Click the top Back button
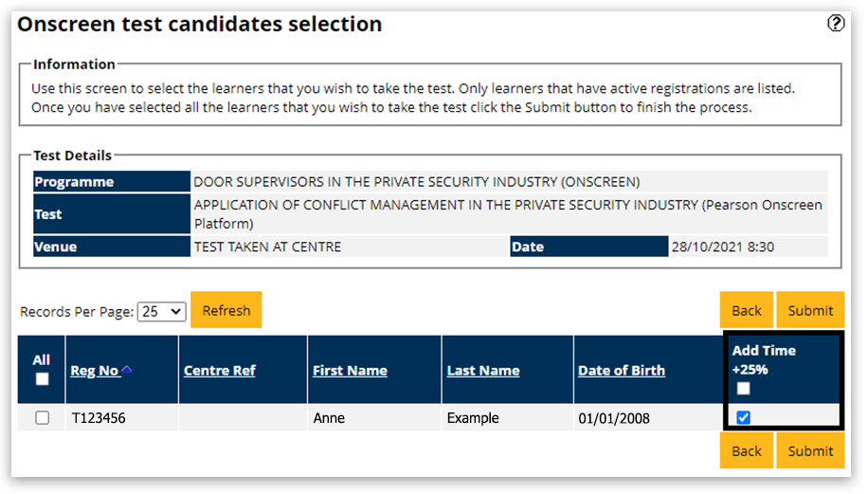 [747, 310]
